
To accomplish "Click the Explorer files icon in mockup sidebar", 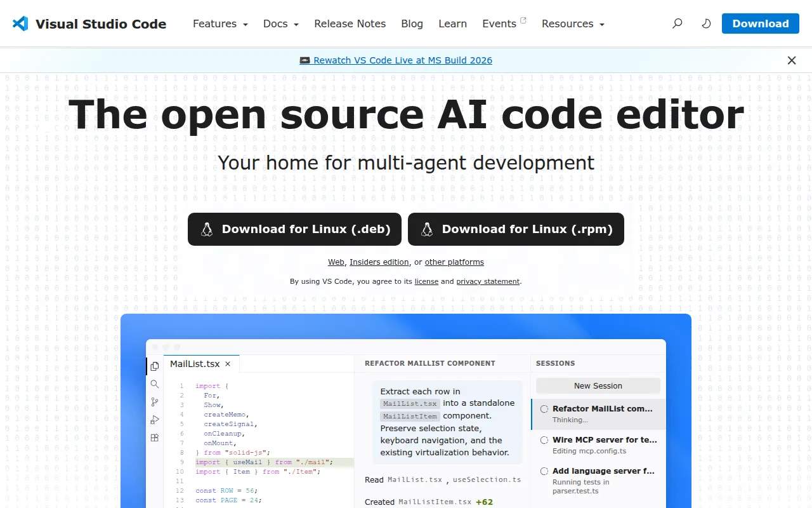I will pos(154,366).
